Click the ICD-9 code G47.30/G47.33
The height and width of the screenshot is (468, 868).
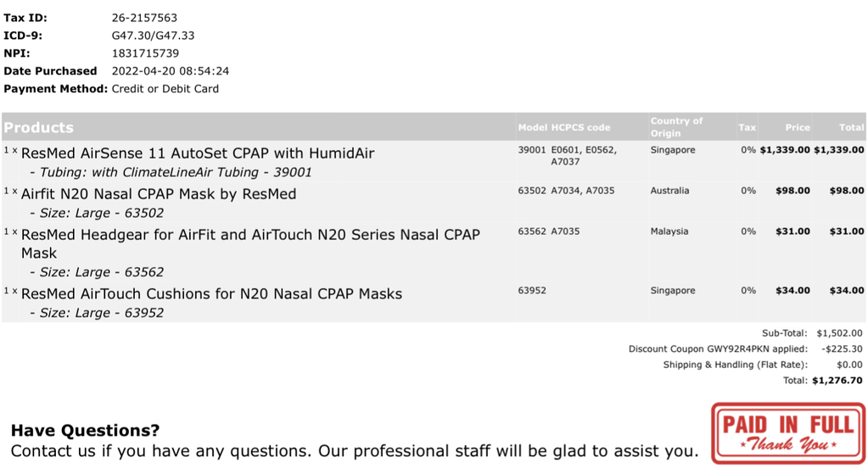point(154,36)
